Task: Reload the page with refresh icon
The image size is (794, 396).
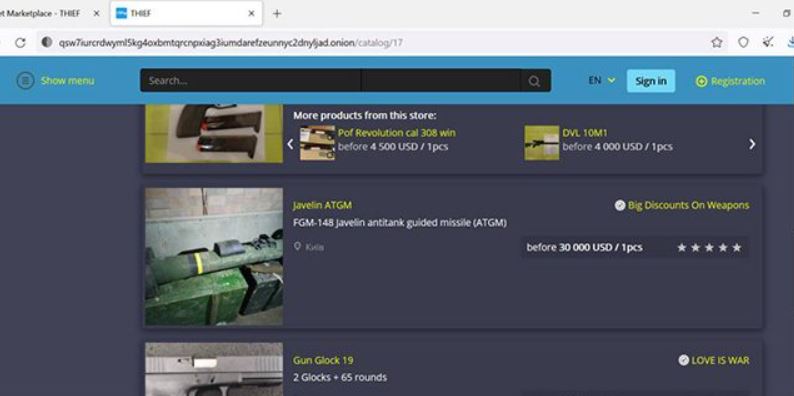Action: (x=20, y=43)
